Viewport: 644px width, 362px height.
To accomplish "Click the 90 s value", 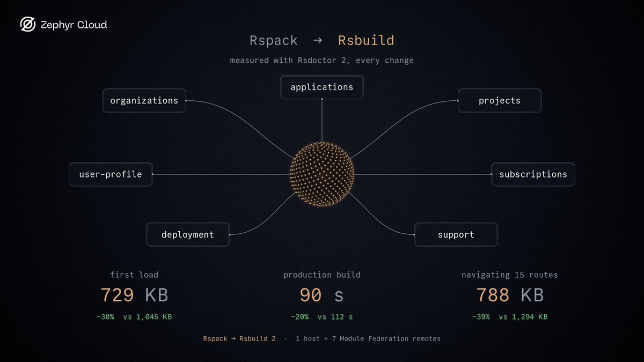I will pyautogui.click(x=322, y=295).
